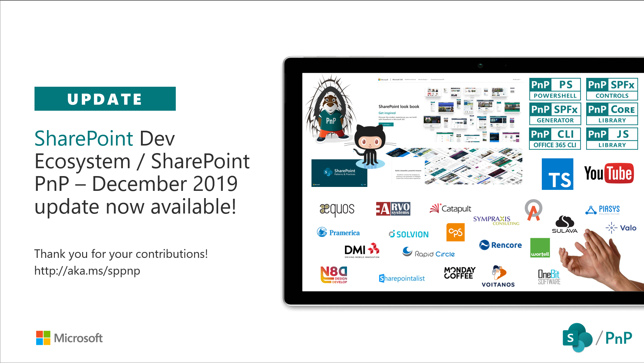Image resolution: width=644 pixels, height=363 pixels.
Task: Click the PnP SPFx Controls badge
Action: pyautogui.click(x=611, y=89)
